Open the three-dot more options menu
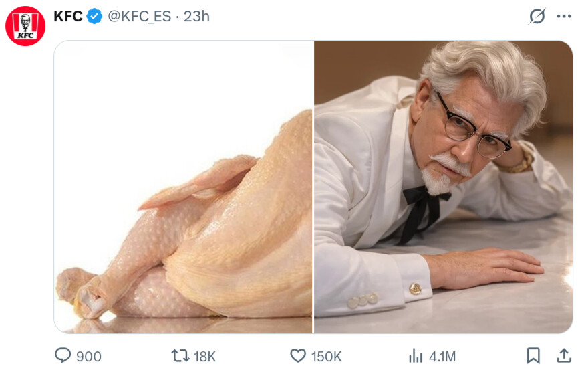Image resolution: width=588 pixels, height=372 pixels. (564, 16)
